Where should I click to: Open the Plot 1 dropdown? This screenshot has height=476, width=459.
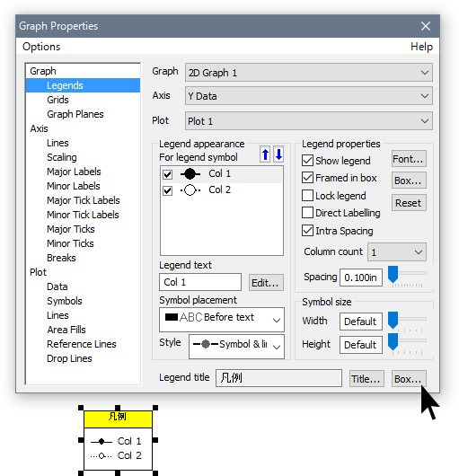(309, 121)
